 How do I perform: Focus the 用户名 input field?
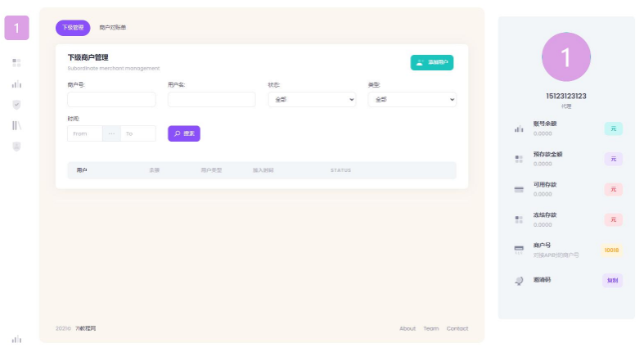tap(211, 99)
